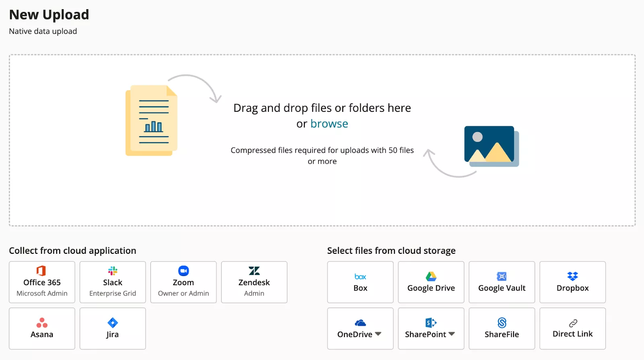Click the Asana three-dot icon
The height and width of the screenshot is (360, 644).
click(42, 323)
